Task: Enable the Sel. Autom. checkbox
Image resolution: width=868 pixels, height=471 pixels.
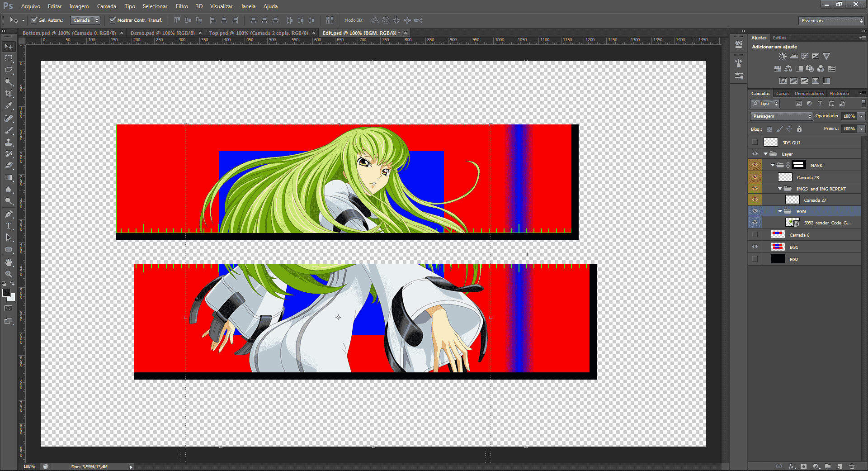Action: pos(34,20)
